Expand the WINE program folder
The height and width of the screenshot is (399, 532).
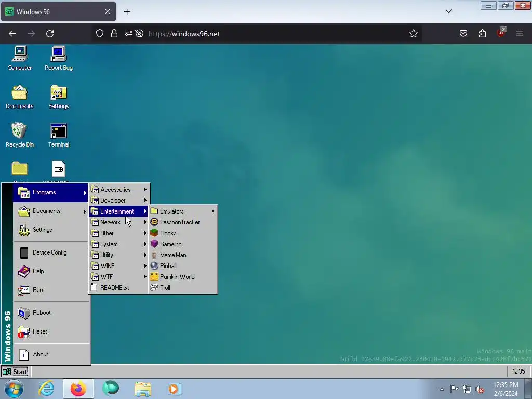point(119,265)
